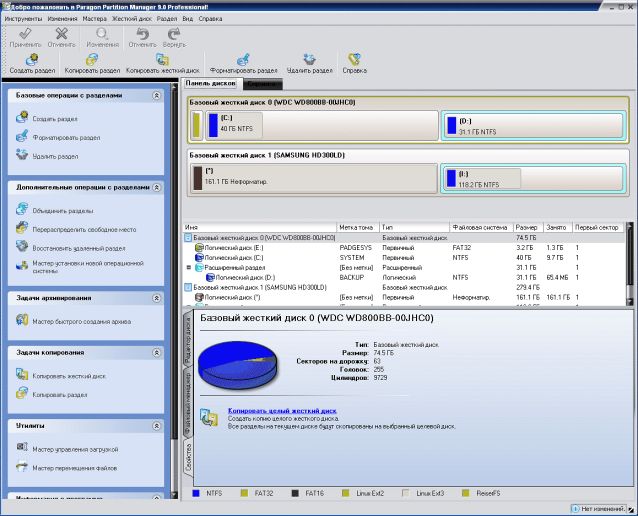Collapse Дополнительные операции с разделами panel
Screen dimensions: 638x516
pyautogui.click(x=156, y=188)
